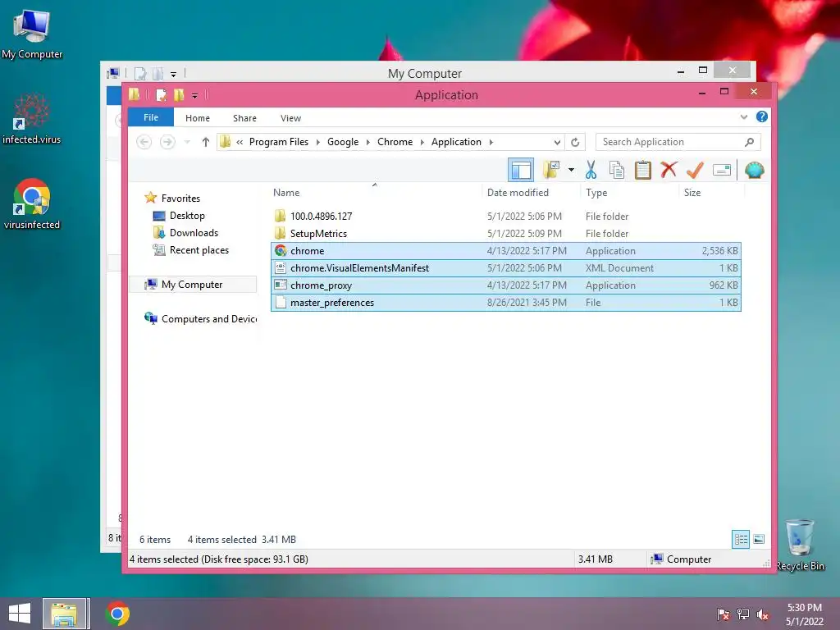Image resolution: width=840 pixels, height=630 pixels.
Task: Open My Computer window quick access dropdown
Action: pyautogui.click(x=174, y=75)
